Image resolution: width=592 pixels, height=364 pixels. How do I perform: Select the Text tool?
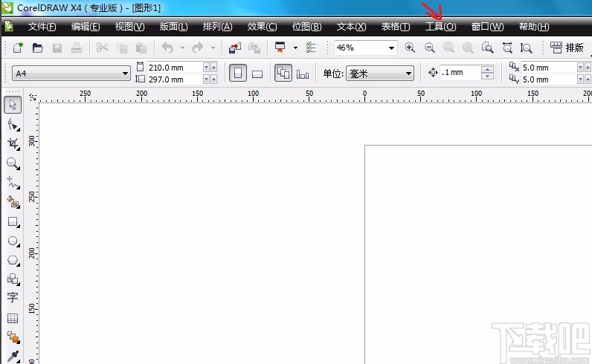[x=13, y=298]
